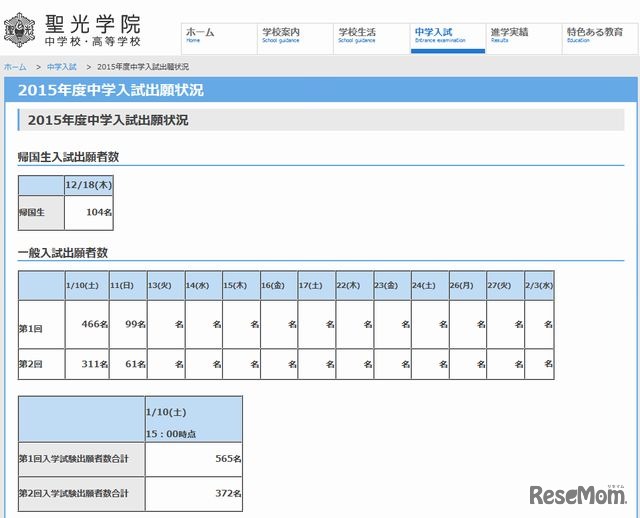Click the gray subheading 2015年度中学入試出願状況

(108, 120)
